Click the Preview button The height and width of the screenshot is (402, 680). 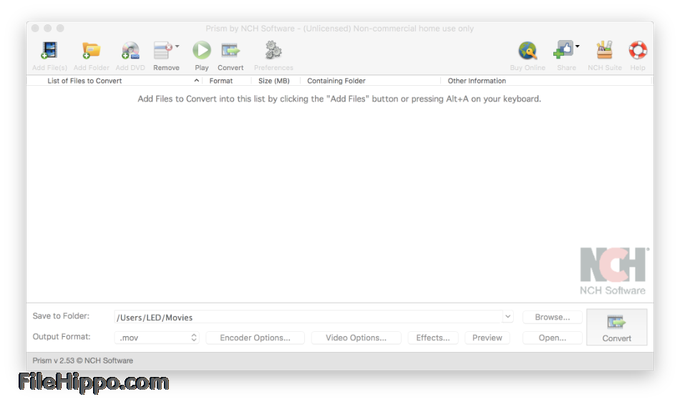(x=487, y=337)
